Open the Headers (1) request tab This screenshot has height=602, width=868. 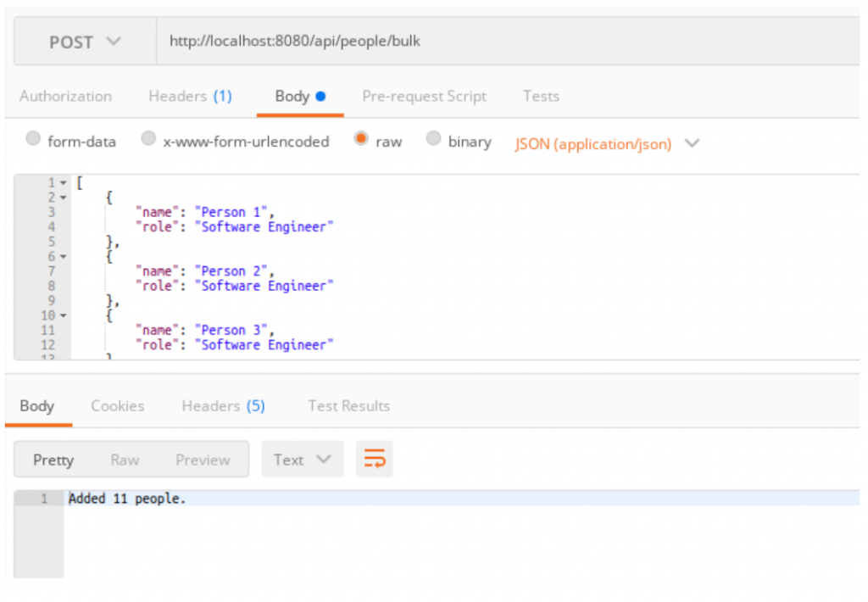click(x=190, y=96)
